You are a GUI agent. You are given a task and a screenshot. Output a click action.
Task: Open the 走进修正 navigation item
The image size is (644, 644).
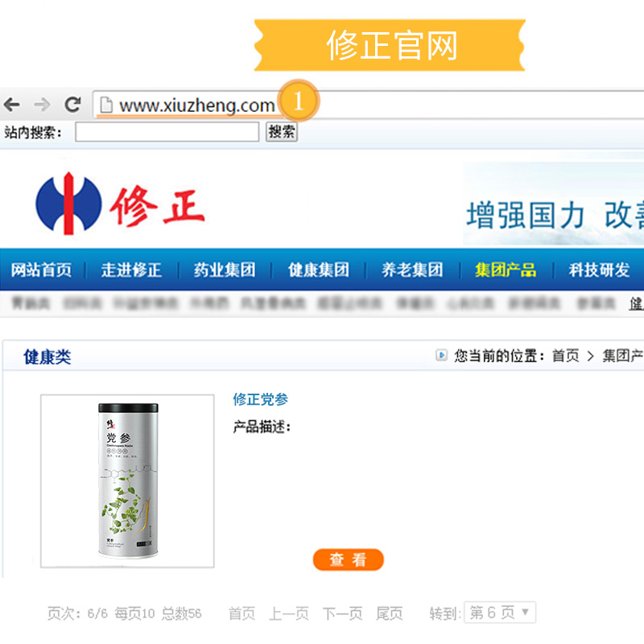tap(131, 270)
